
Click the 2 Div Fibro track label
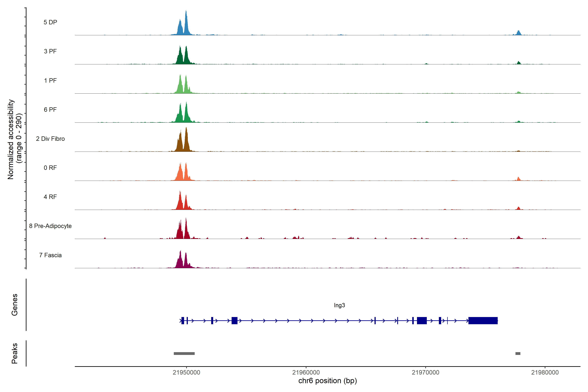pyautogui.click(x=50, y=139)
